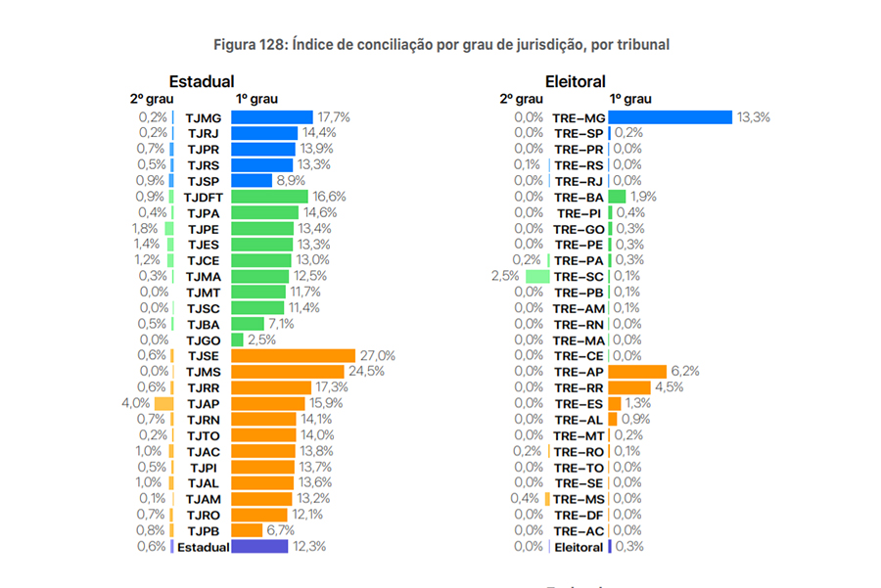Click the 'Eleitoral' chart heading
This screenshot has height=588, width=881.
click(576, 82)
